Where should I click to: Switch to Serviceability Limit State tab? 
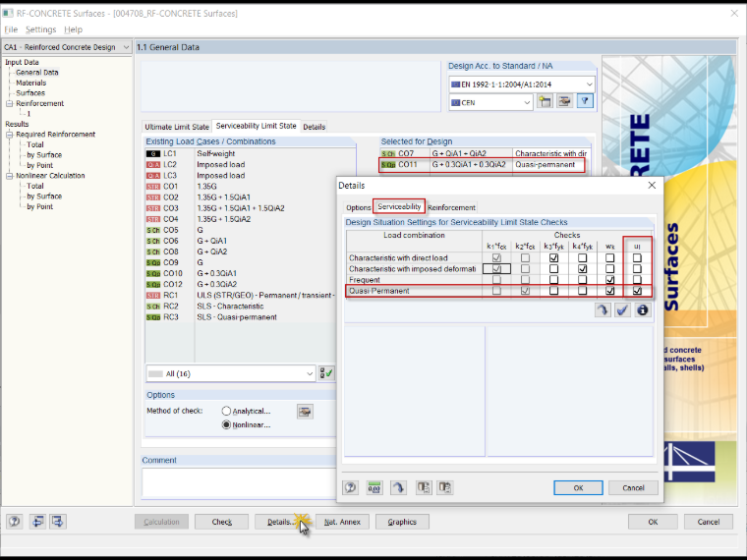pos(256,126)
